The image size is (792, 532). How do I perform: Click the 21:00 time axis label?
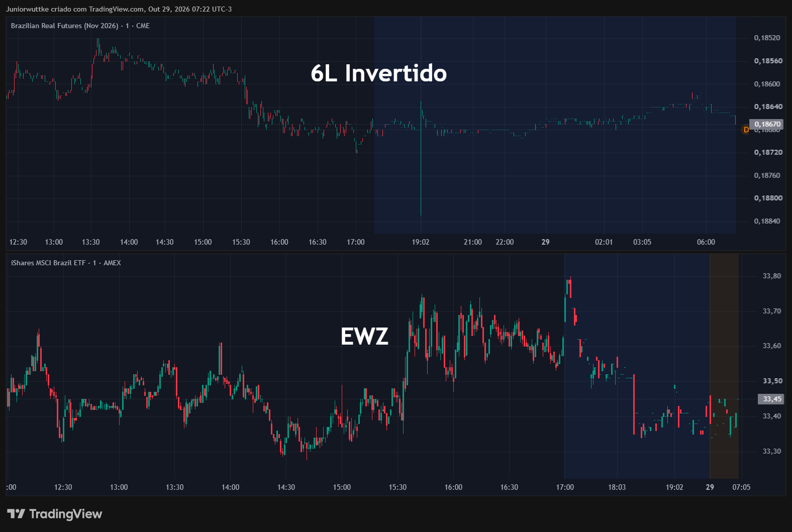473,242
